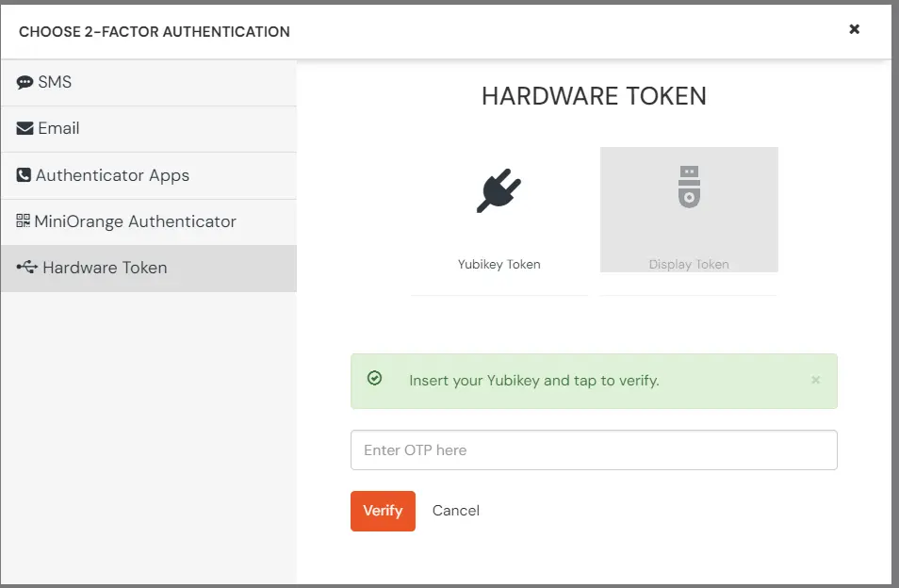
Task: Dismiss the Insert your Yubikey alert
Action: [x=815, y=380]
